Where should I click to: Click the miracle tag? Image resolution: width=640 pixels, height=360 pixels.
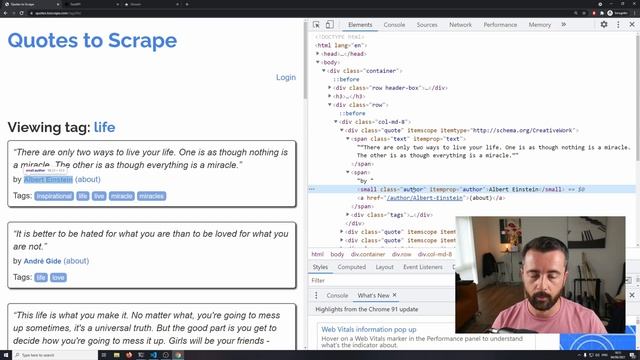pyautogui.click(x=122, y=196)
